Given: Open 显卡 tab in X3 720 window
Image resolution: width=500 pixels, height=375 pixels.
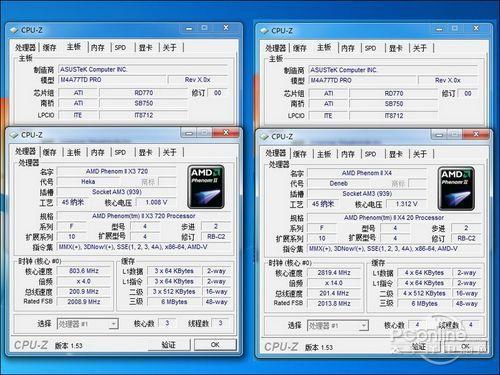Looking at the screenshot, I should 146,152.
